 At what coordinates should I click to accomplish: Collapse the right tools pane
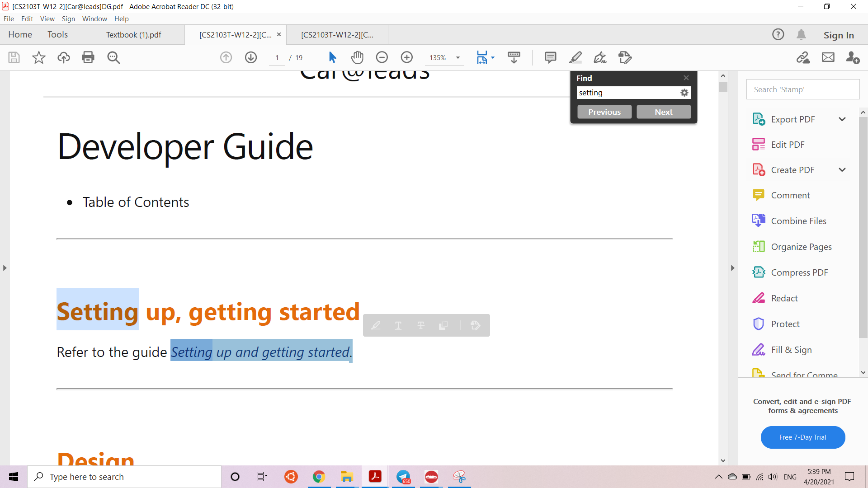point(733,268)
